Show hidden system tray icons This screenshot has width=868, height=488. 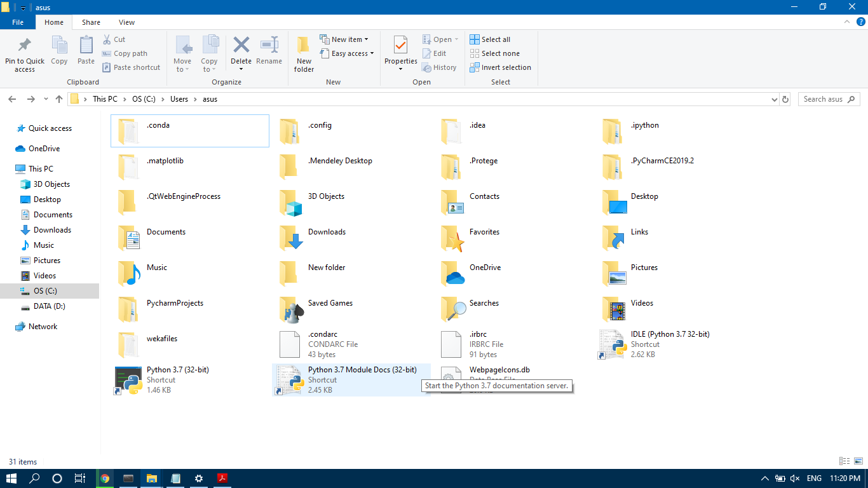click(x=764, y=478)
